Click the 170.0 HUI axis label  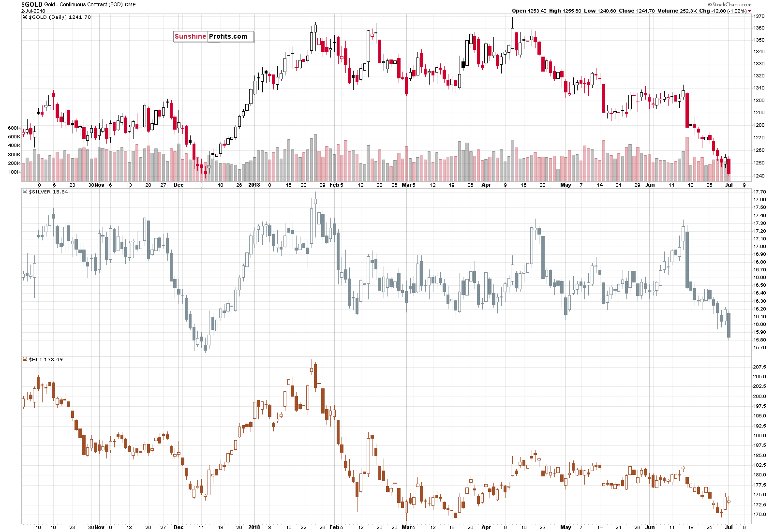click(x=759, y=515)
